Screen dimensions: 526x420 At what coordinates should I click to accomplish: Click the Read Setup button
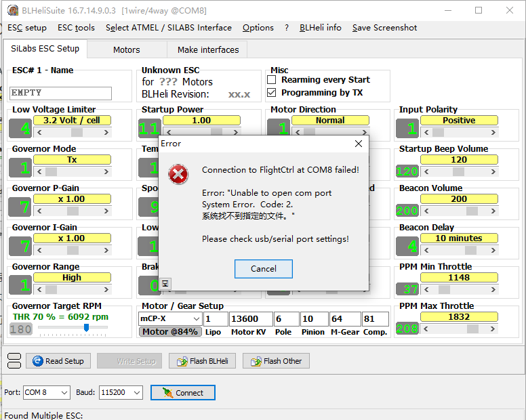click(58, 361)
